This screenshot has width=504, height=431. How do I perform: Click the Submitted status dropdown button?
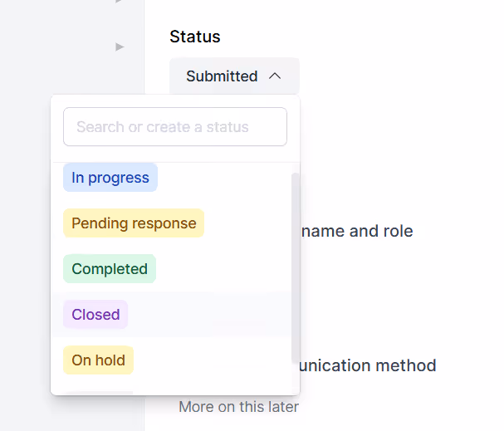coord(234,76)
